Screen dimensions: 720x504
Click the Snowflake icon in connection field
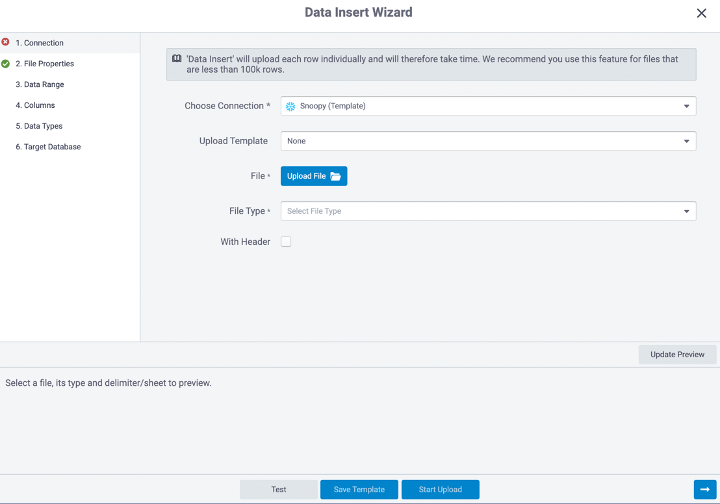(291, 106)
